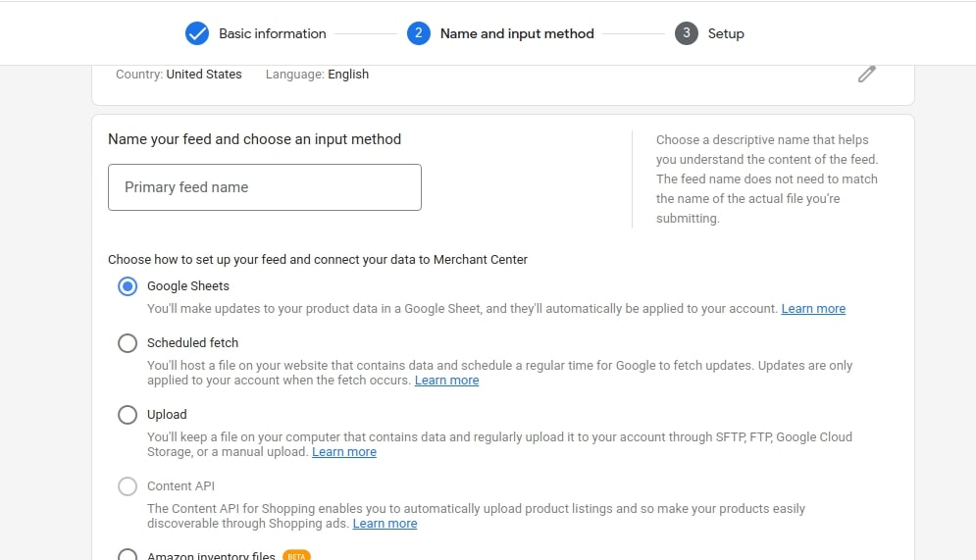This screenshot has width=976, height=560.
Task: Open Learn more link for Content API
Action: [385, 524]
